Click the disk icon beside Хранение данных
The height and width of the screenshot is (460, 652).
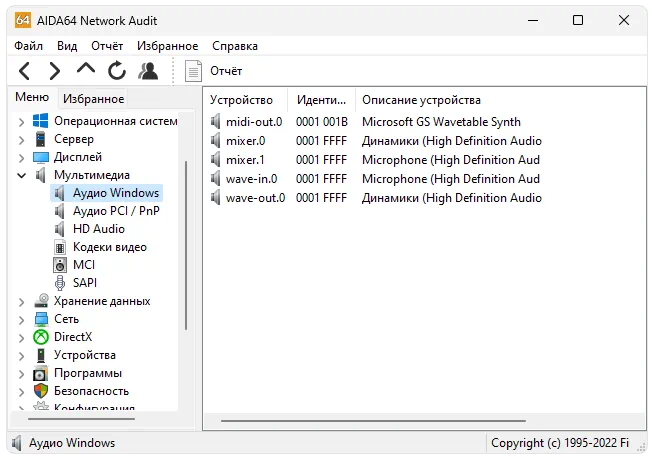click(x=41, y=301)
